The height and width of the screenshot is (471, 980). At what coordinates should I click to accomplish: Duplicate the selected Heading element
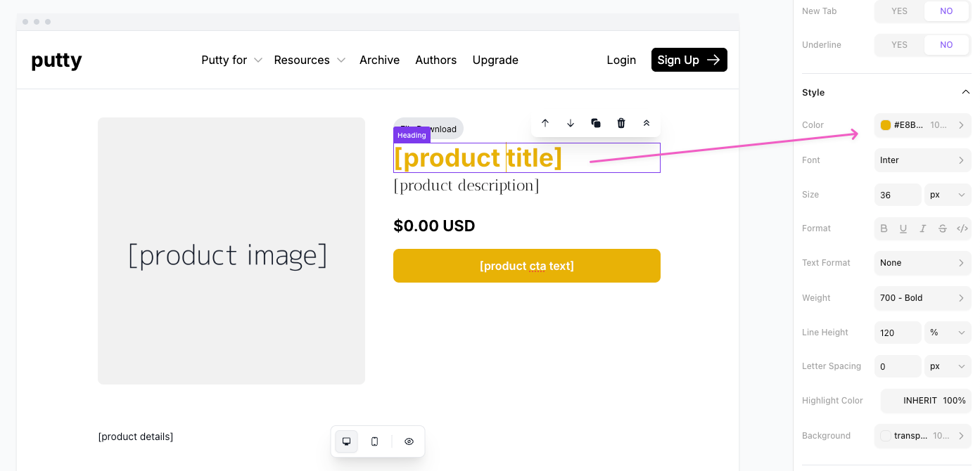(596, 123)
